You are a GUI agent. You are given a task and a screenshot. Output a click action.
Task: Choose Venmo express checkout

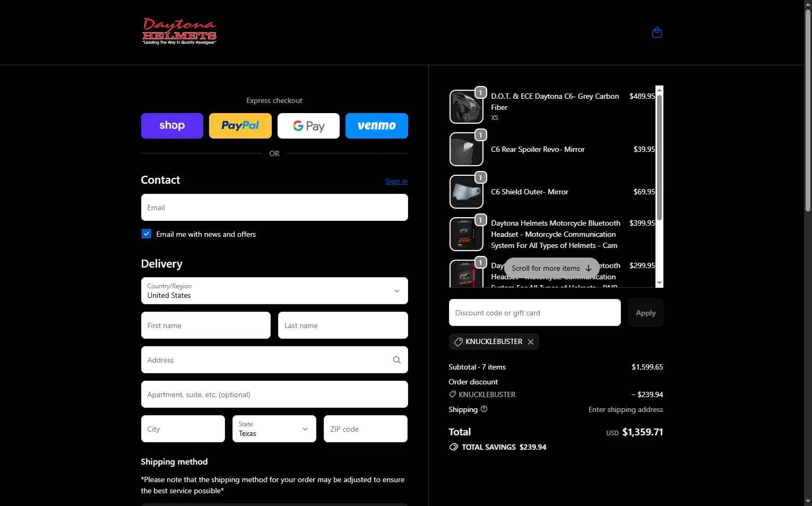tap(377, 126)
